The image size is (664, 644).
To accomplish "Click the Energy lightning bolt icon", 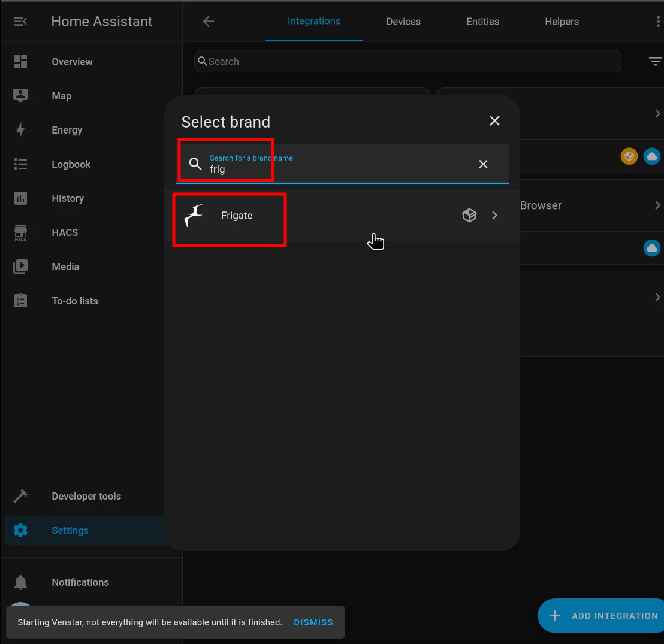I will point(20,130).
